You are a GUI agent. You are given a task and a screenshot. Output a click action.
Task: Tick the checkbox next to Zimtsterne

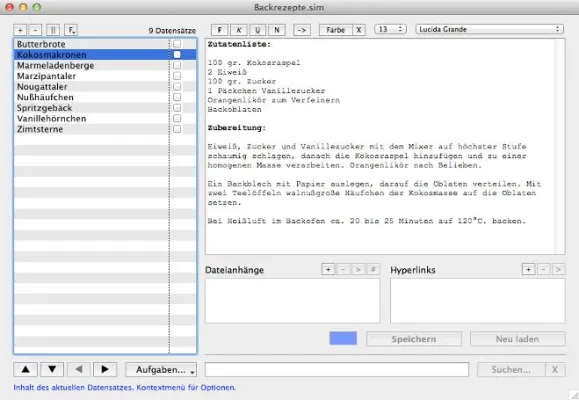[x=177, y=129]
